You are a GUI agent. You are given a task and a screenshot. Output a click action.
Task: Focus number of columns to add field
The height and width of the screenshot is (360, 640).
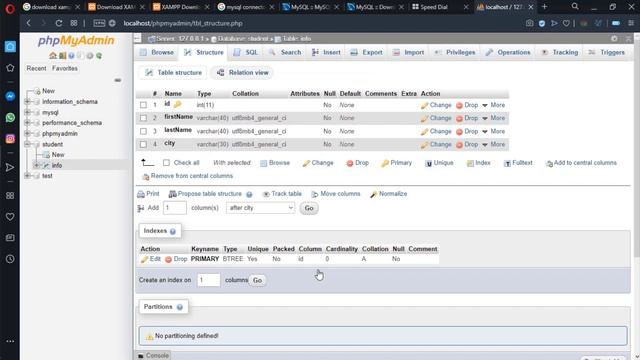point(175,208)
